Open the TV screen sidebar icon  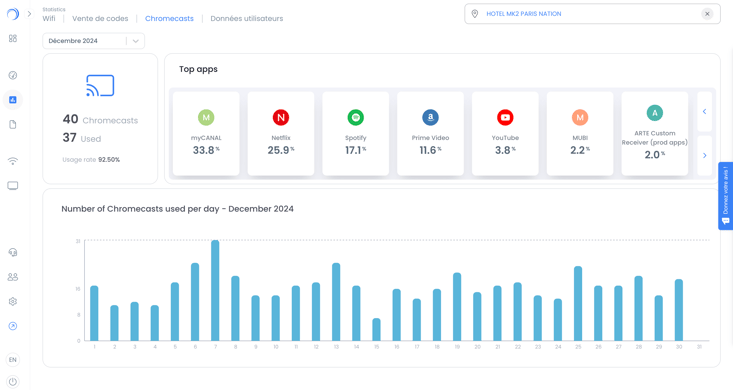coord(13,186)
